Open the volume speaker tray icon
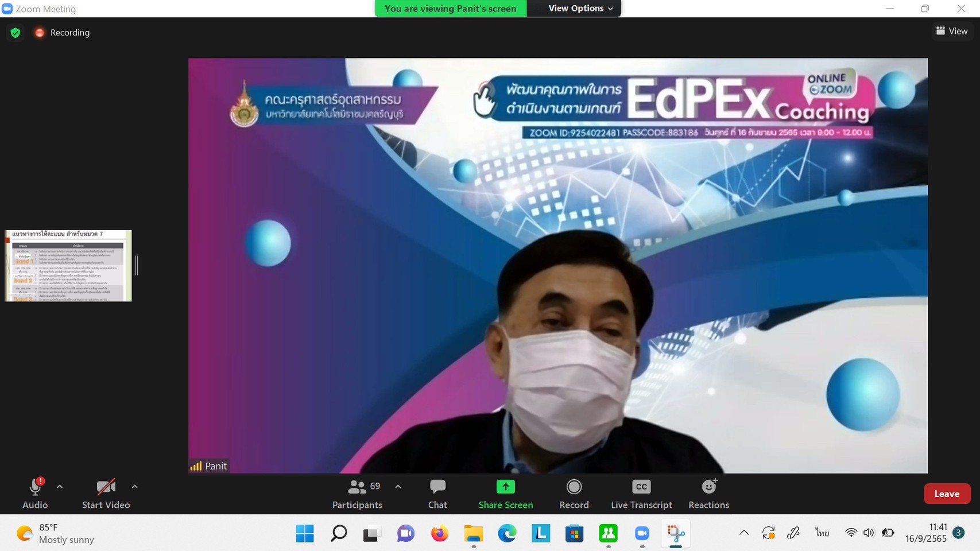Viewport: 980px width, 551px height. [869, 533]
